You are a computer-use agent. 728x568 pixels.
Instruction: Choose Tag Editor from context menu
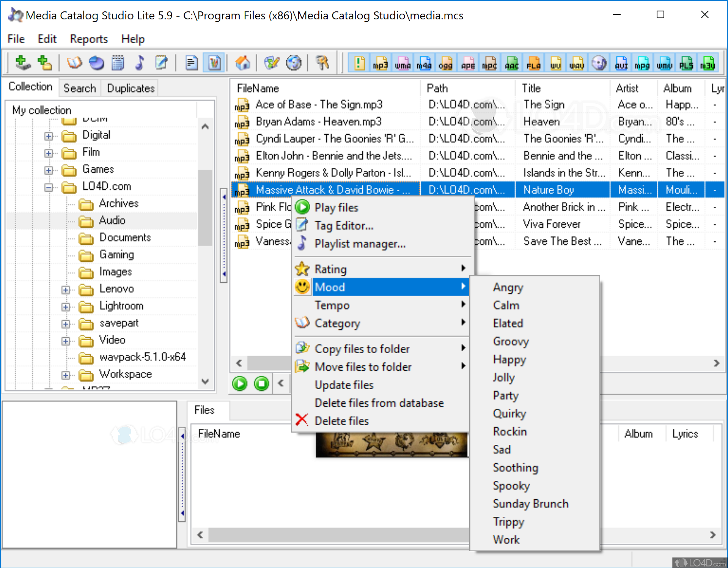(x=344, y=226)
